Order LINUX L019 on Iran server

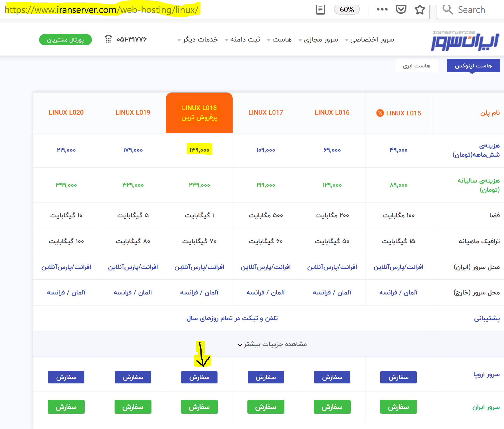click(x=133, y=407)
